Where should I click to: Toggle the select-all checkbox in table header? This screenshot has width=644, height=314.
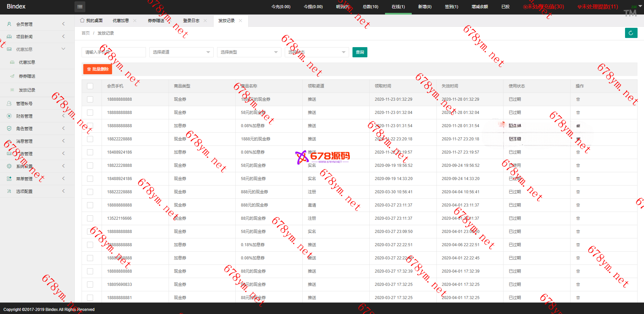click(90, 86)
